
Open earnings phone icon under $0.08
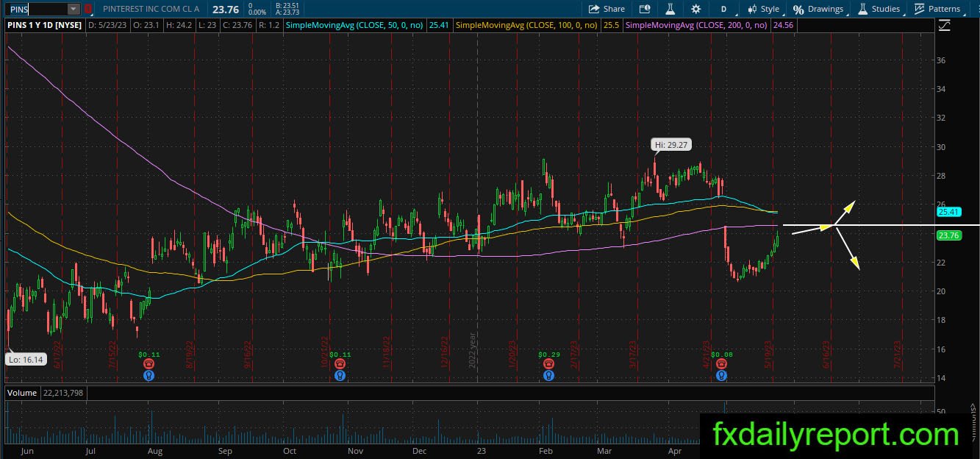[x=721, y=363]
